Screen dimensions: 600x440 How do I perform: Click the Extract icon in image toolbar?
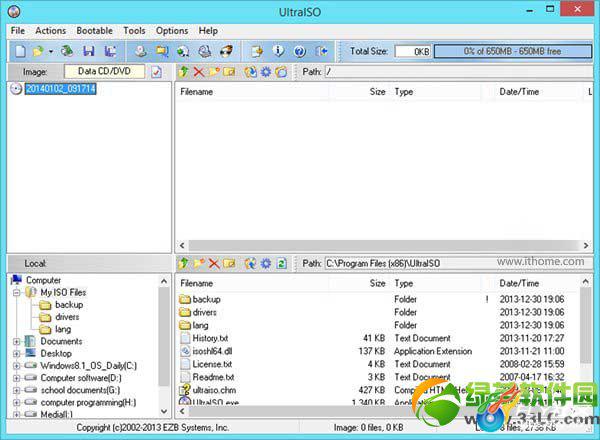coord(251,72)
